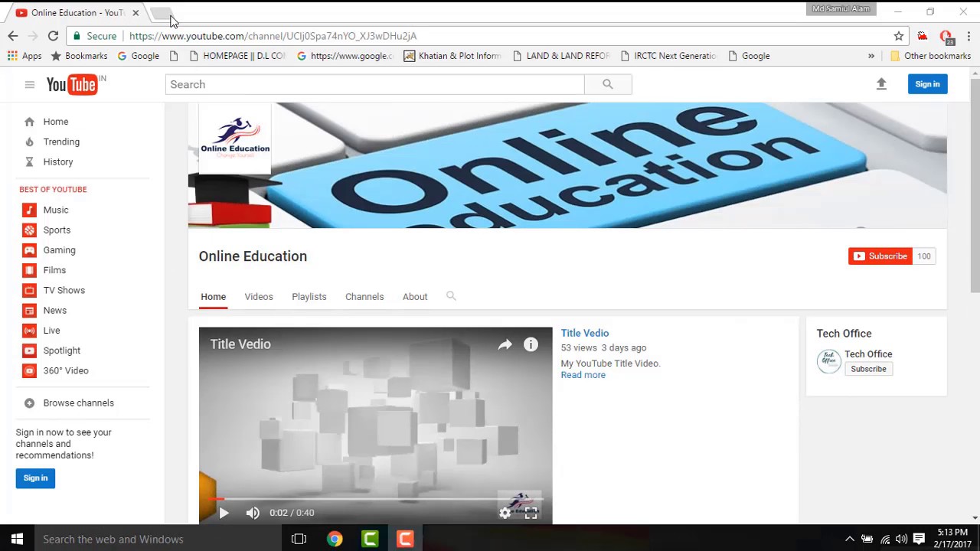Open the Windows action center
The height and width of the screenshot is (551, 980).
tap(919, 540)
